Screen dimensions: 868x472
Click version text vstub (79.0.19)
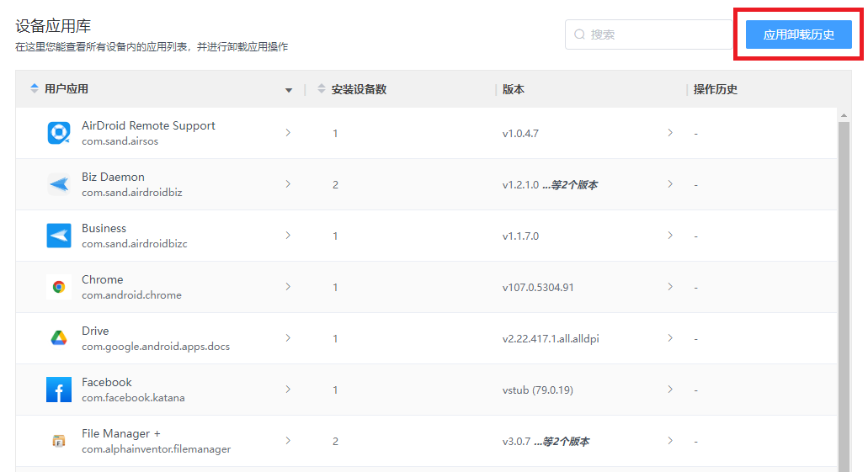coord(537,390)
